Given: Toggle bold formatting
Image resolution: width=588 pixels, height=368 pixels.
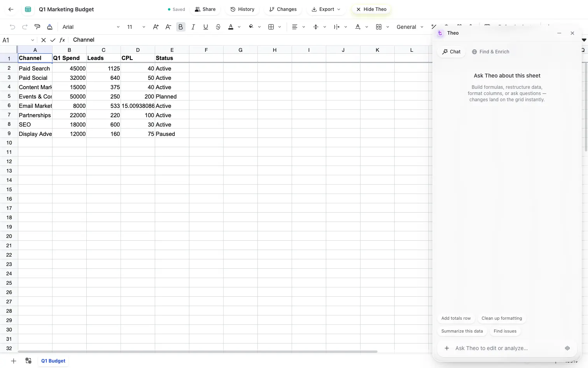Looking at the screenshot, I should pyautogui.click(x=181, y=27).
